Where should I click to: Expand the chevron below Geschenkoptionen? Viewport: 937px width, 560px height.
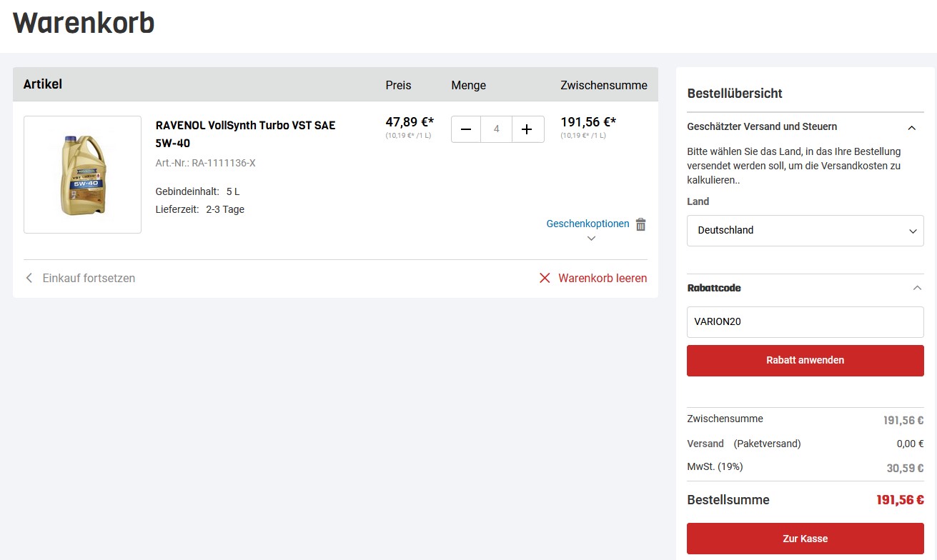point(591,239)
